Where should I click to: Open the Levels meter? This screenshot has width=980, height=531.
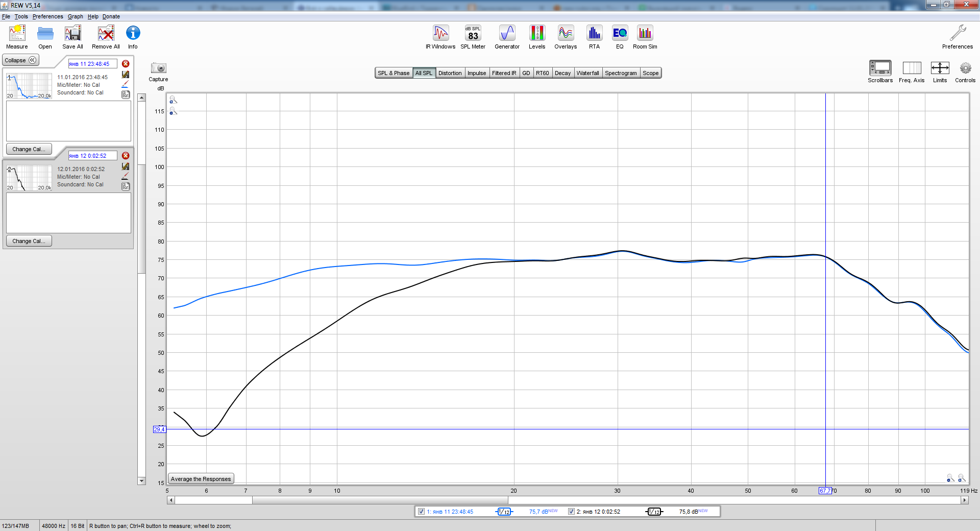[x=537, y=33]
